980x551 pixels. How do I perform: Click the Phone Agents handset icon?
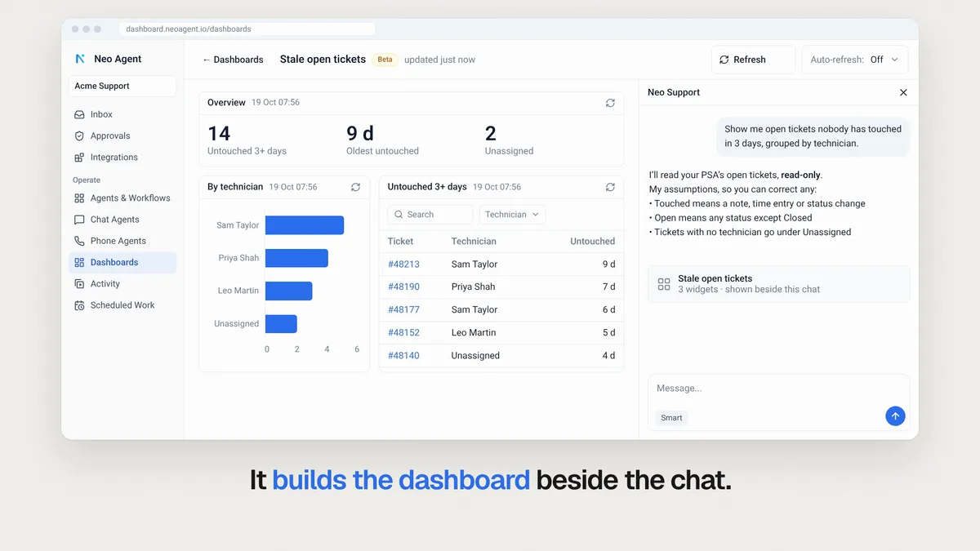79,241
